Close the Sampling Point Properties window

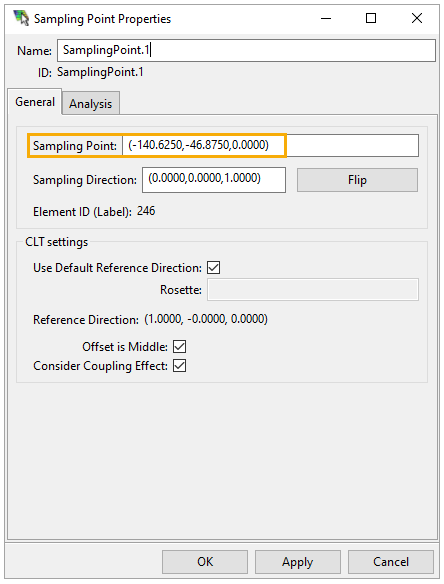coord(417,18)
